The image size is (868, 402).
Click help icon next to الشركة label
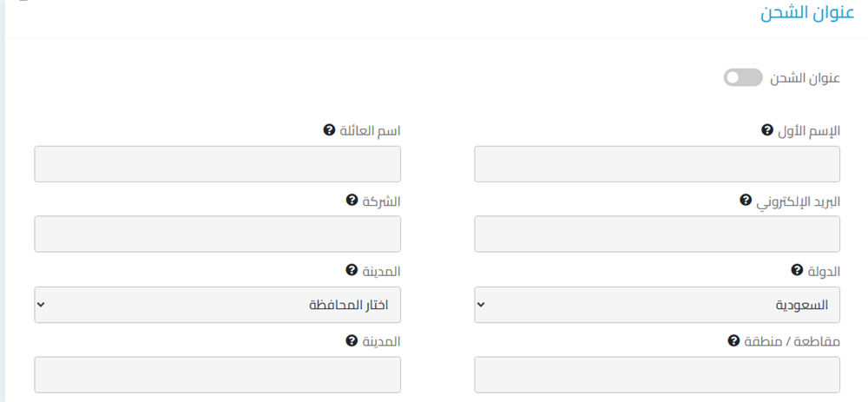(351, 201)
